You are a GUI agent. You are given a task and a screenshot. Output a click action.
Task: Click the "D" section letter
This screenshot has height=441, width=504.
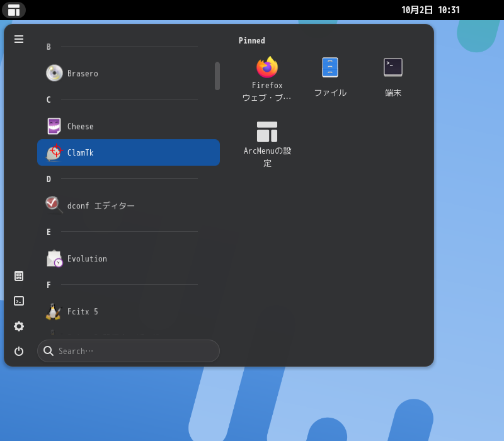pos(49,179)
